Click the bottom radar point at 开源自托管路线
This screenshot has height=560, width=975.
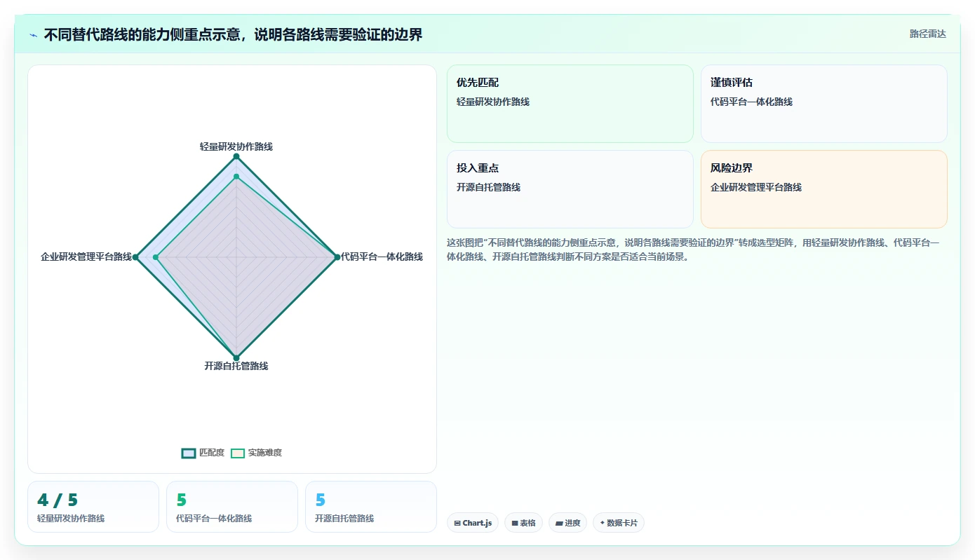tap(236, 358)
